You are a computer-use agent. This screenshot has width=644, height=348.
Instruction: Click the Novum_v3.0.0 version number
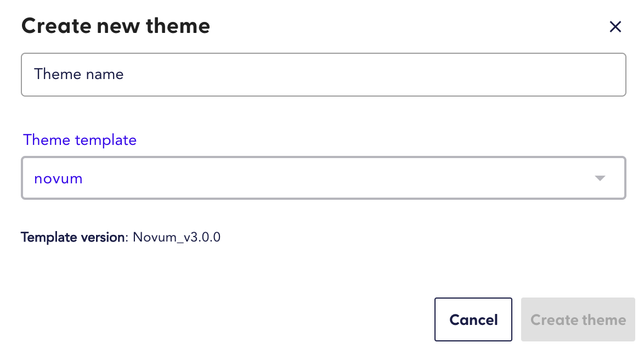(x=176, y=237)
